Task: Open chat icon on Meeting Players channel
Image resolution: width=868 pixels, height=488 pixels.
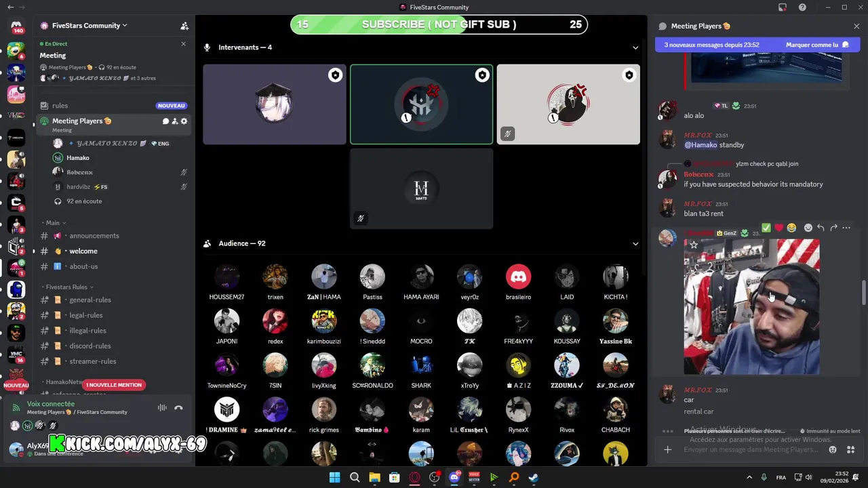Action: pyautogui.click(x=165, y=121)
